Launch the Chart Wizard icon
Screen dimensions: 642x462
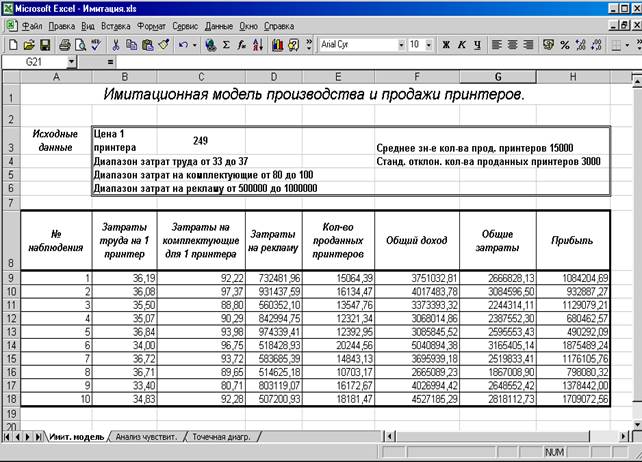(x=278, y=45)
